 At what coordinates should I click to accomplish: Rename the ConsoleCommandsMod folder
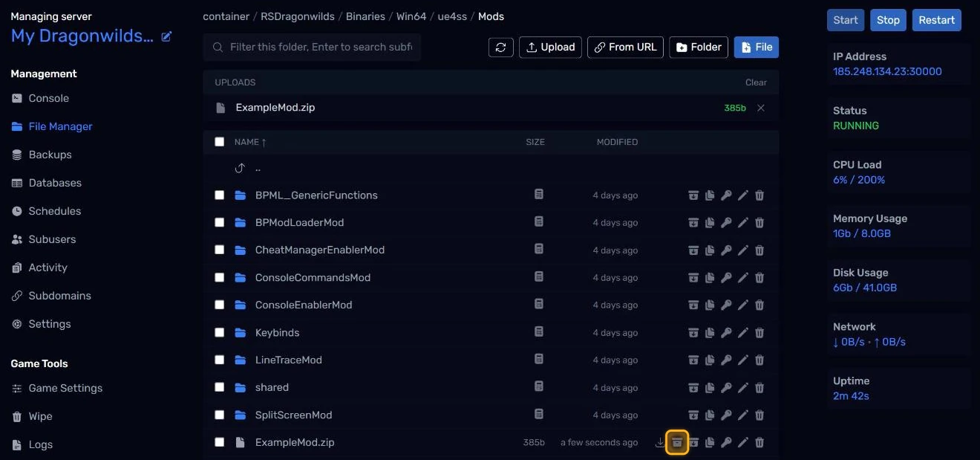pos(742,278)
